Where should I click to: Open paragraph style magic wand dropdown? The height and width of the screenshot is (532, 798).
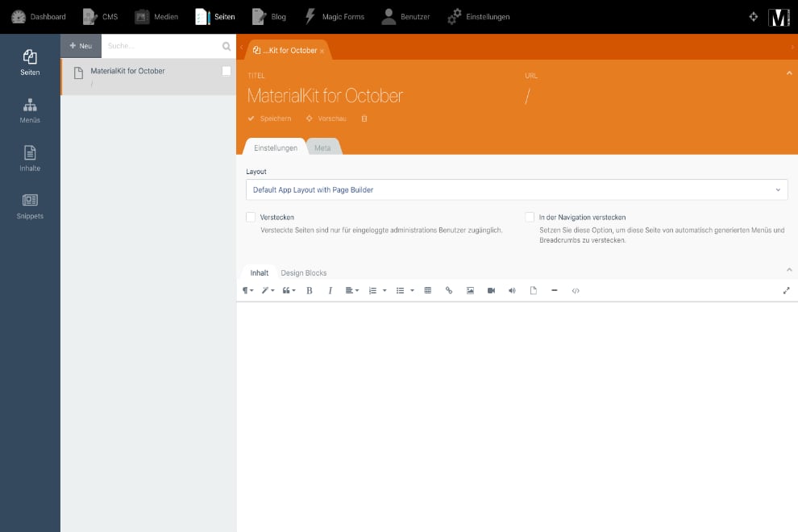pos(268,291)
